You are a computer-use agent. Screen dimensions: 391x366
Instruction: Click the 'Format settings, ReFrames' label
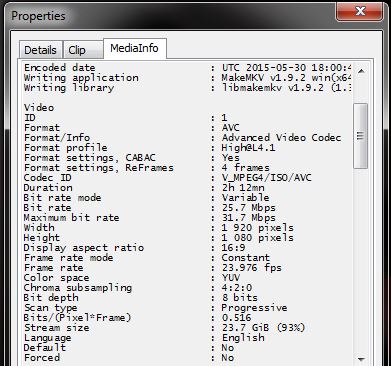click(x=99, y=168)
